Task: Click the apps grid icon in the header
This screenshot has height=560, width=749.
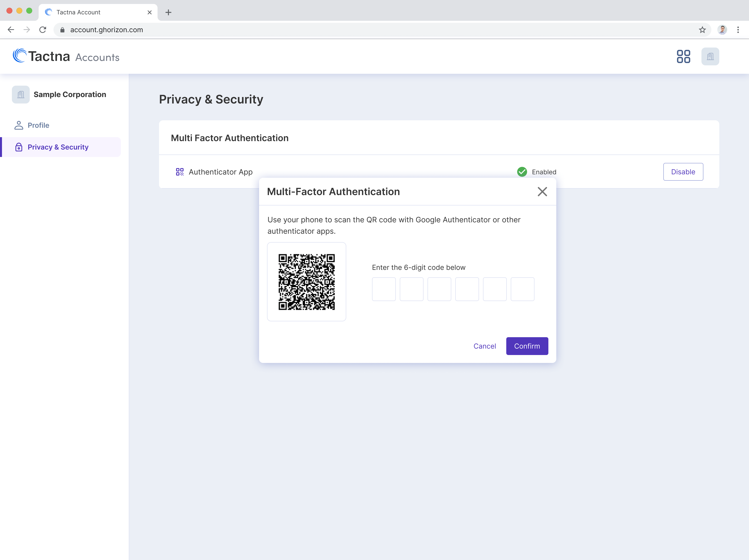Action: (x=683, y=56)
